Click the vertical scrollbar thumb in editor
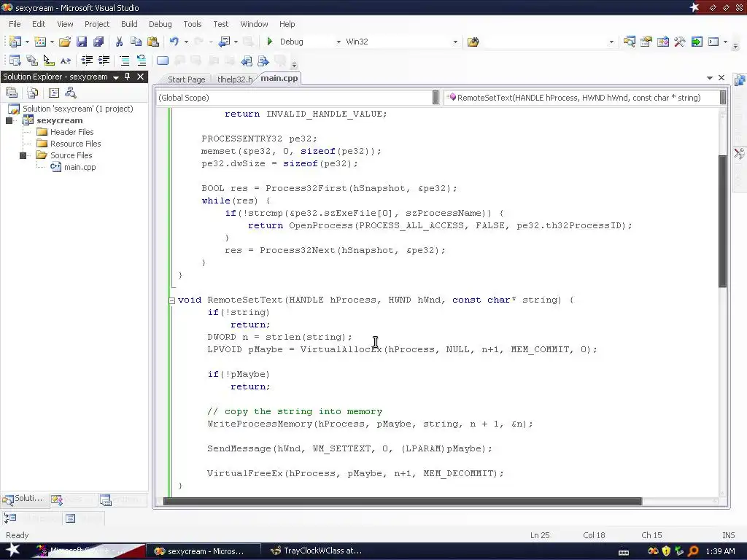The height and width of the screenshot is (560, 747). pos(722,221)
